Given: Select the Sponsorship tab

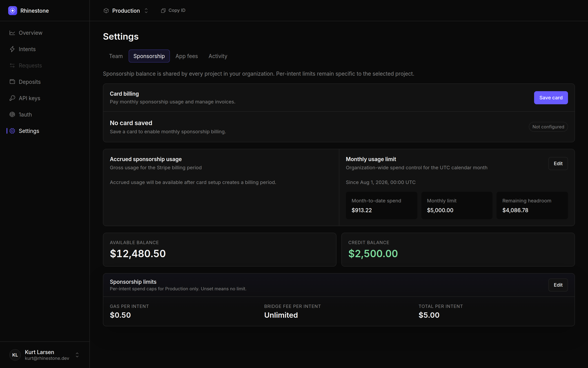Looking at the screenshot, I should pos(149,56).
